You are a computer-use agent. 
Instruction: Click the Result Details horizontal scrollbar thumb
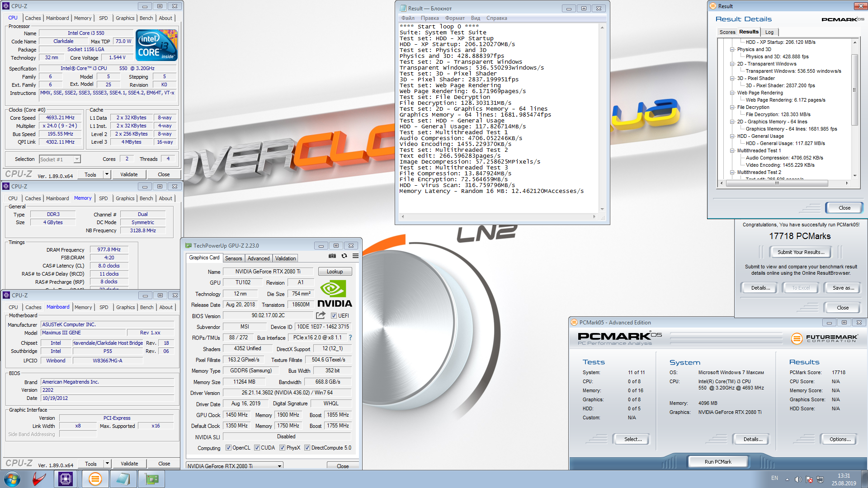pyautogui.click(x=777, y=183)
